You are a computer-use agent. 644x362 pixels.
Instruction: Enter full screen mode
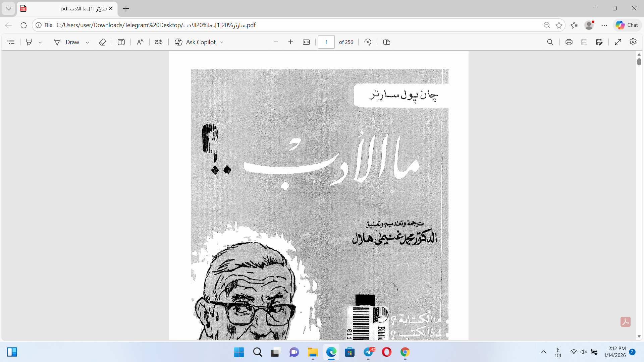pos(618,42)
